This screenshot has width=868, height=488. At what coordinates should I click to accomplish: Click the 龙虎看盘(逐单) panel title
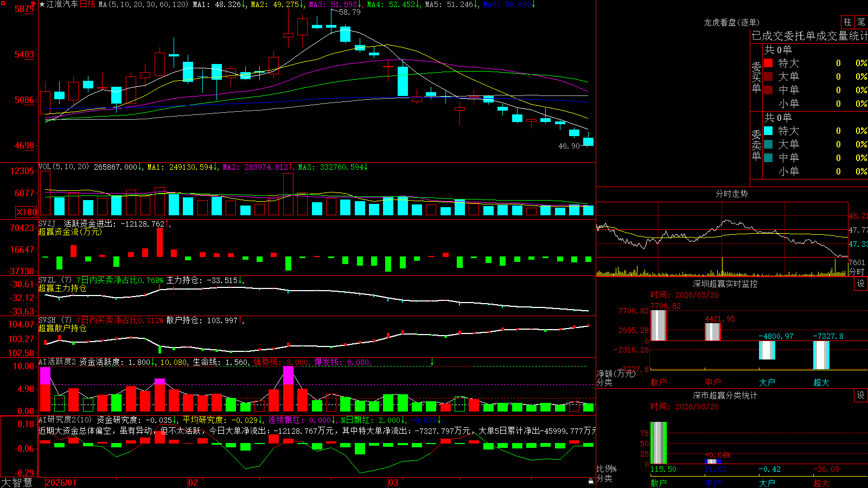[731, 22]
